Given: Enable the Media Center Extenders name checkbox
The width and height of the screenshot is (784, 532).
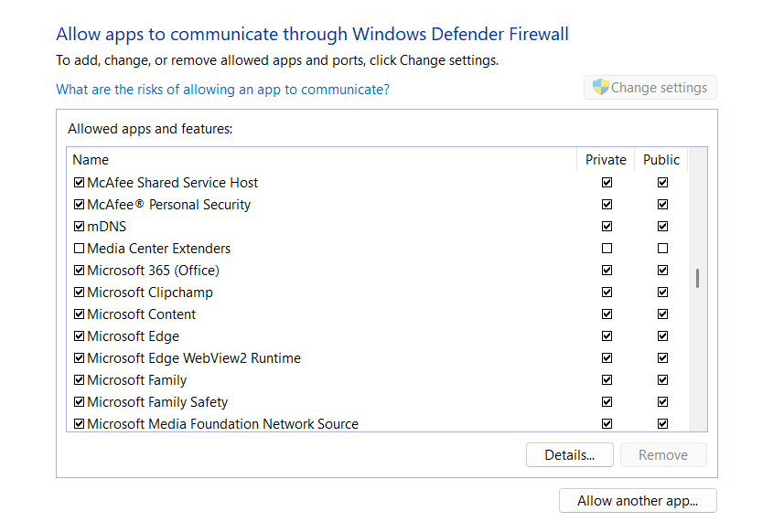Looking at the screenshot, I should pos(79,249).
